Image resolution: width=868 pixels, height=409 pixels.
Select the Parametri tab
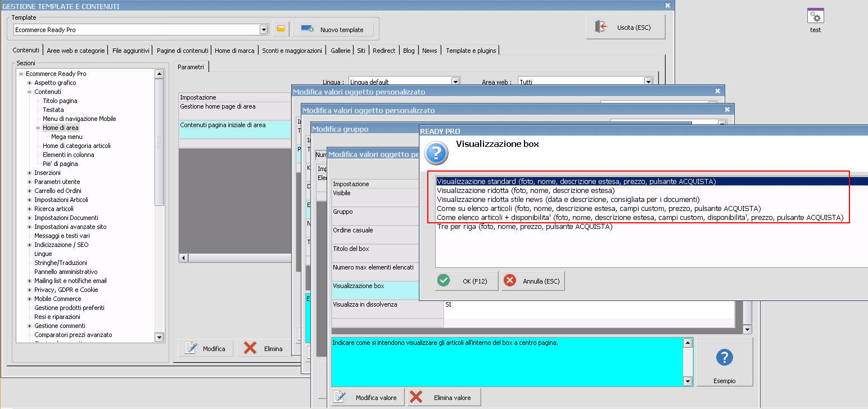[191, 67]
